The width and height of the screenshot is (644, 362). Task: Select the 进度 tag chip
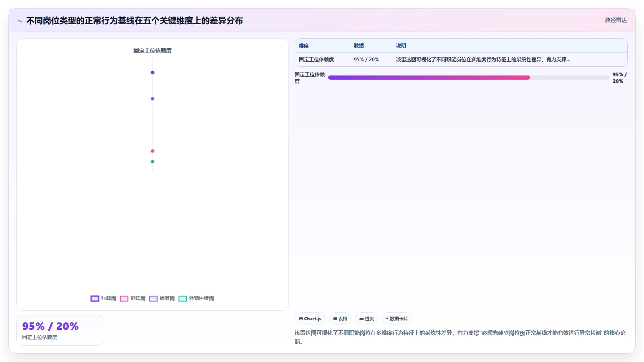coord(366,319)
